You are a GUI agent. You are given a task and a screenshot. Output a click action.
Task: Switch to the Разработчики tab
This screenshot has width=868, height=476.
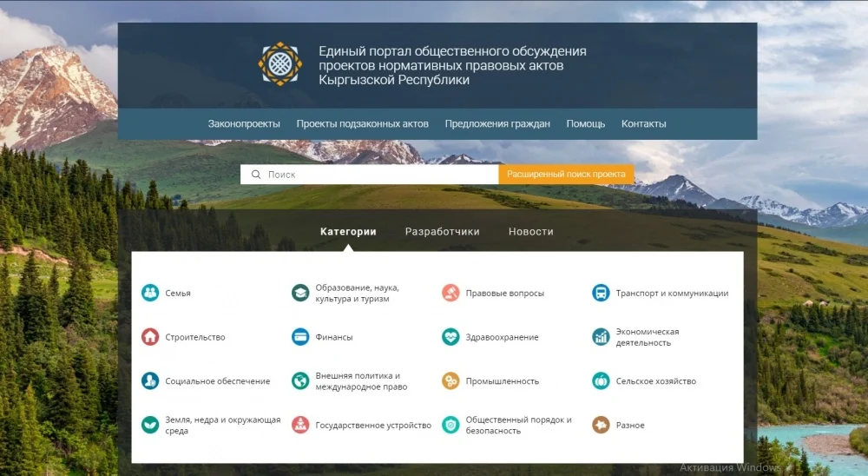click(442, 232)
